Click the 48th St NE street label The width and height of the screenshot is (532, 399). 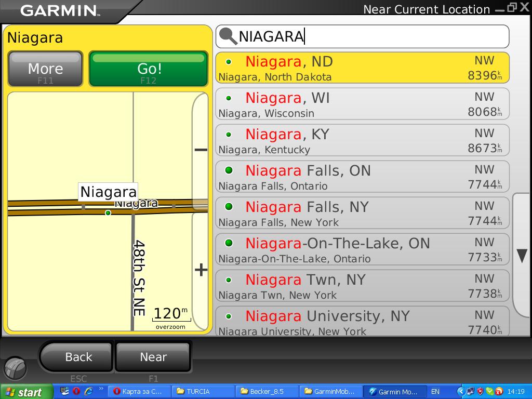click(x=139, y=278)
